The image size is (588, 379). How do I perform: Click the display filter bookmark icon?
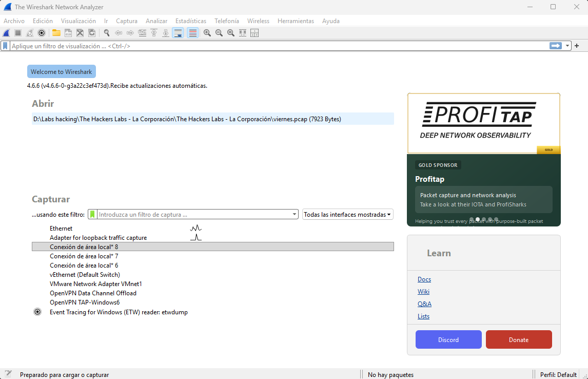[5, 46]
